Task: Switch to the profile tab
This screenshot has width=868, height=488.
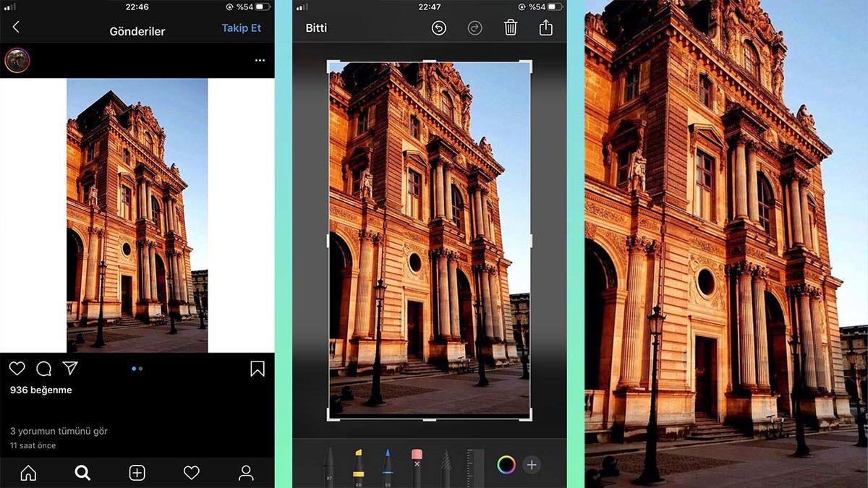Action: (246, 474)
